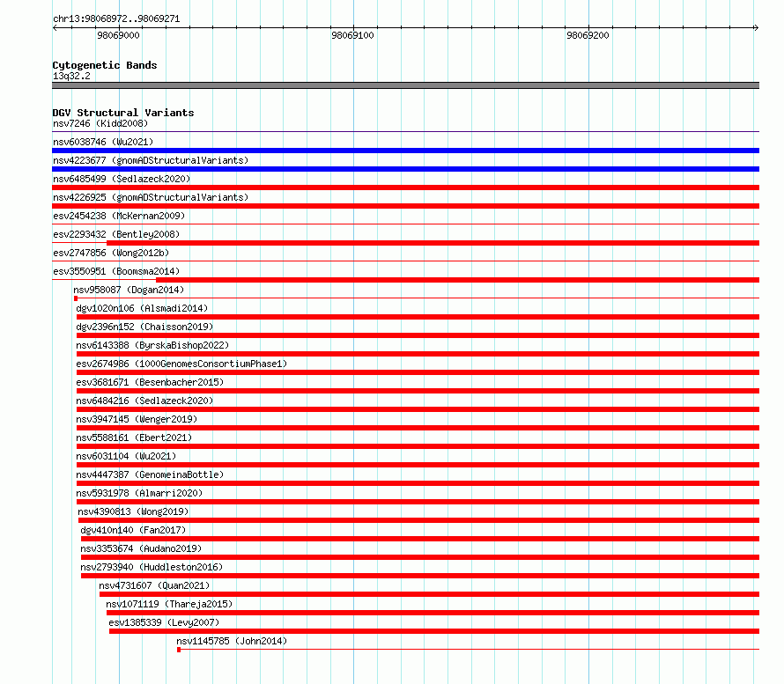Open variant nsv1145785 (John2014)
Viewport: 784px width, 684px height.
pyautogui.click(x=232, y=641)
